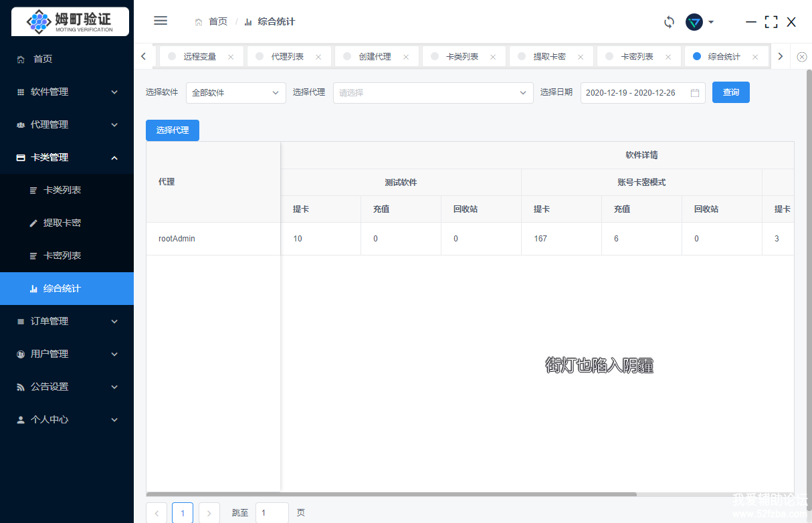Click the 查询 search button
Viewport: 812px width, 523px height.
(730, 92)
